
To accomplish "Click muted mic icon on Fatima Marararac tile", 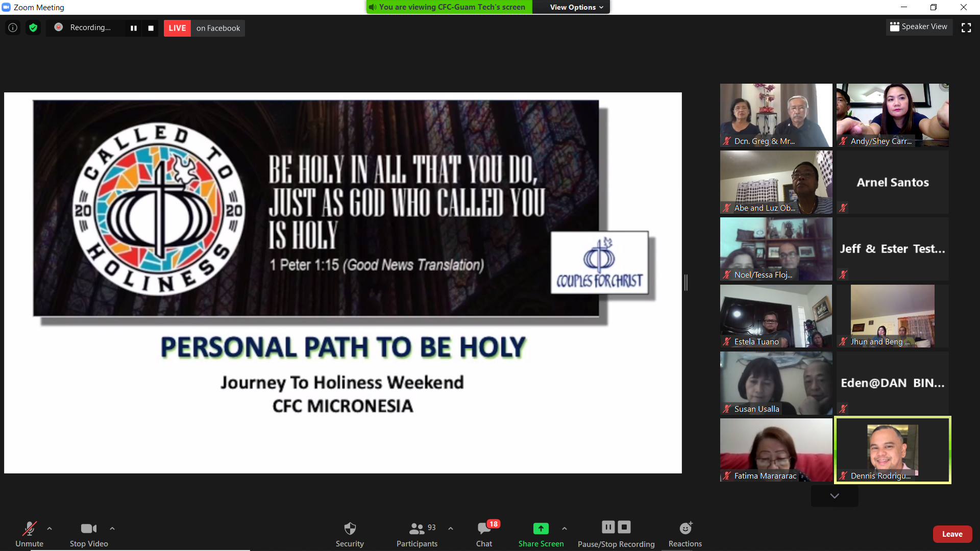I will (727, 475).
